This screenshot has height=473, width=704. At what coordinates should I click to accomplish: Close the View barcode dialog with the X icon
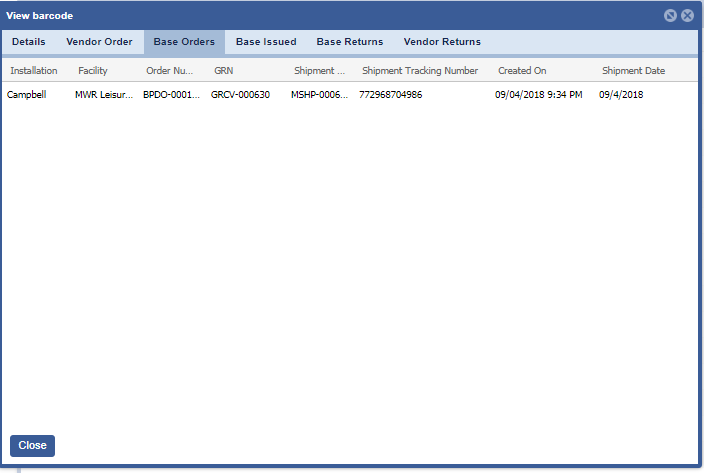687,16
